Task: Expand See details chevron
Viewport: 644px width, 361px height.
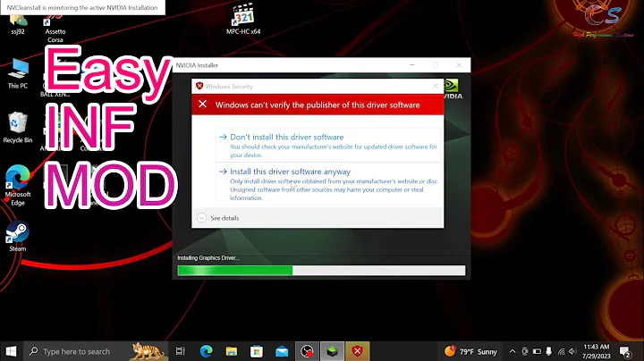Action: pos(201,218)
